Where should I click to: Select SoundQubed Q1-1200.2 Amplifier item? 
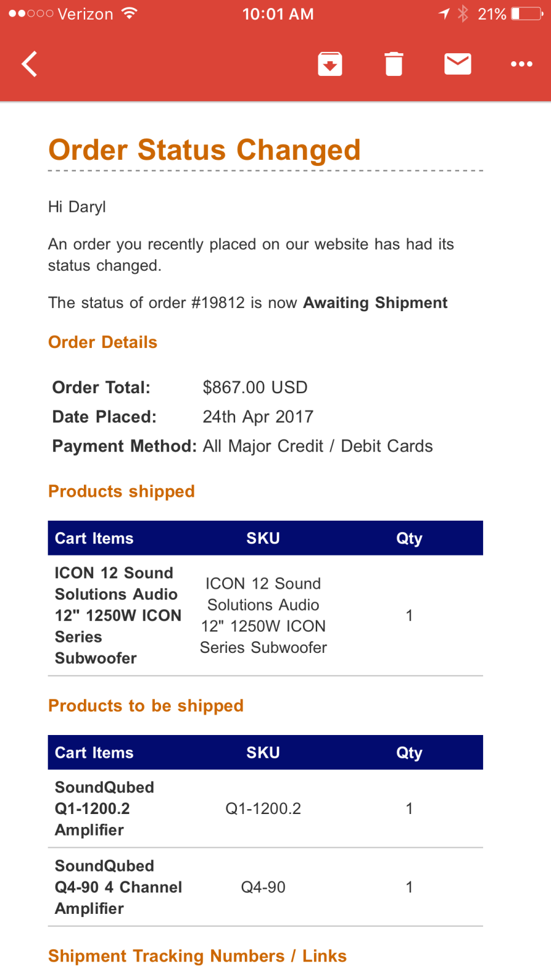tap(104, 809)
